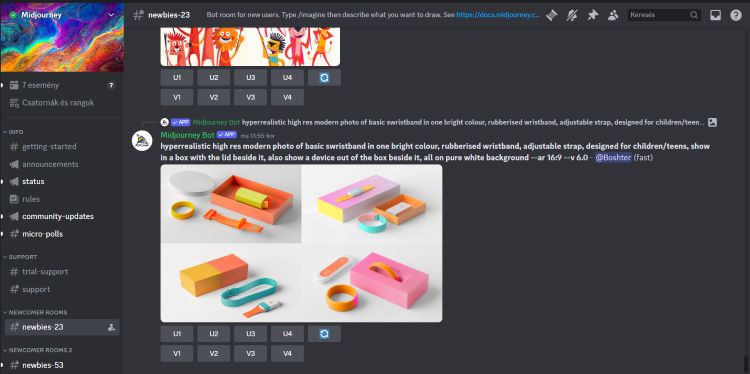Click the Keresés search field
The width and height of the screenshot is (750, 374).
[664, 15]
